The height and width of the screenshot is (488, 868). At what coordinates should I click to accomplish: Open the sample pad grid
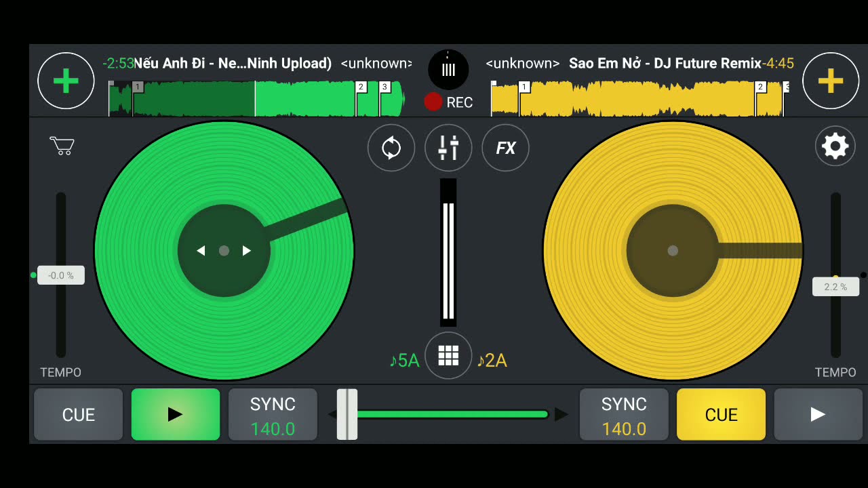click(448, 355)
